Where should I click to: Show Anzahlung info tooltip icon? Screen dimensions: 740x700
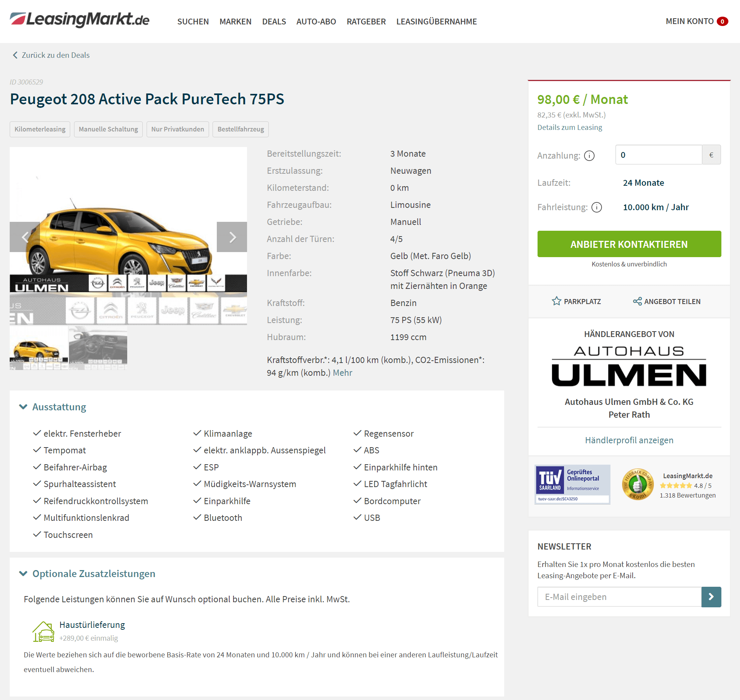[x=589, y=156]
